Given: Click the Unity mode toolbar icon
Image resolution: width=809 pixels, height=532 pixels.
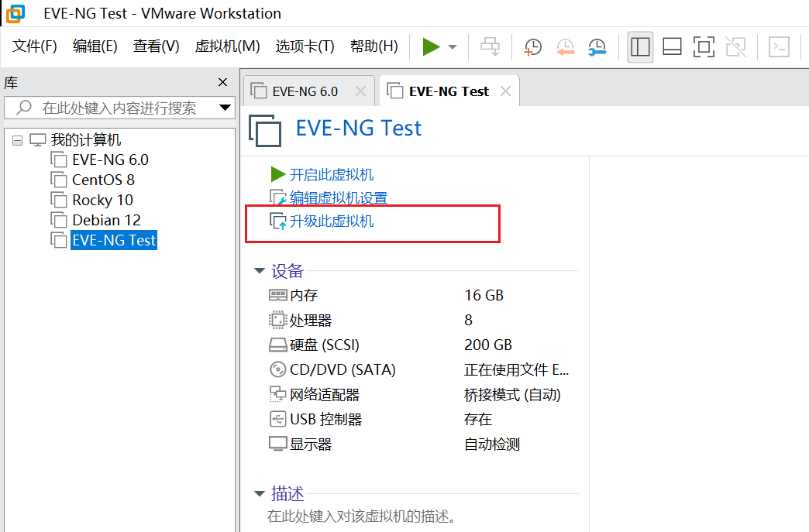Looking at the screenshot, I should click(x=735, y=47).
